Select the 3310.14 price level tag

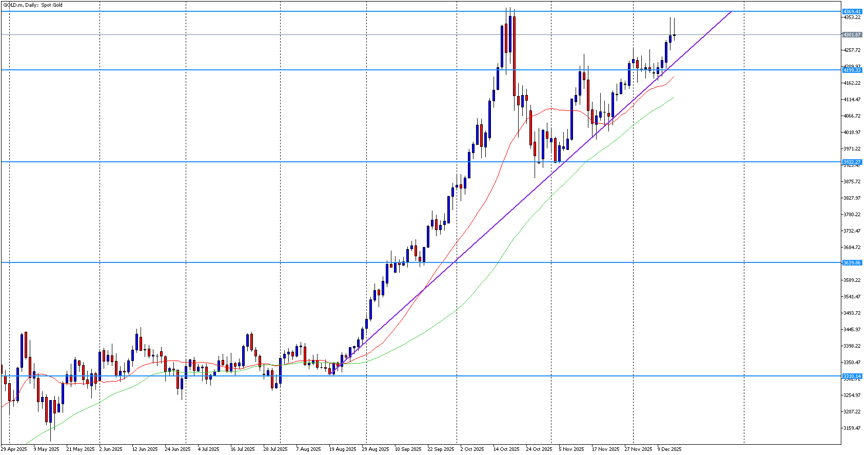[x=852, y=376]
